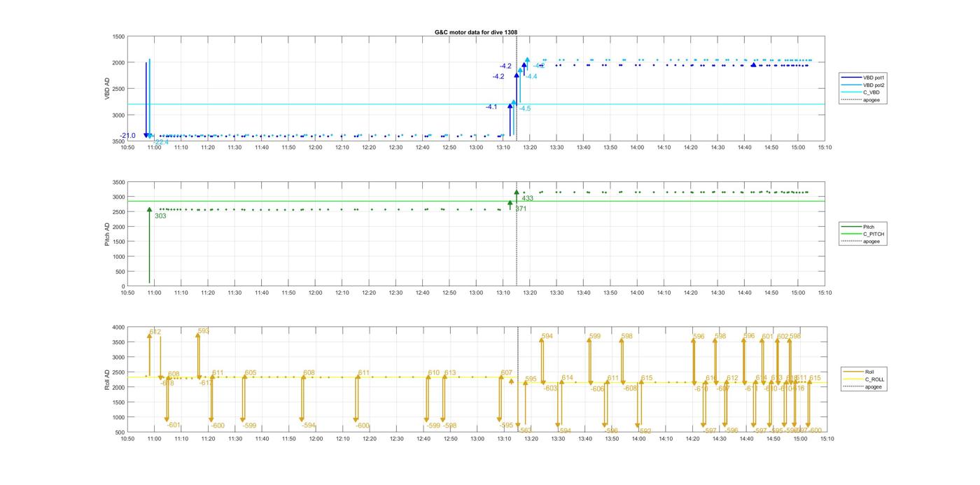980x485 pixels.
Task: Click the '15:10' x-tick under the Roll plot
Action: (826, 439)
